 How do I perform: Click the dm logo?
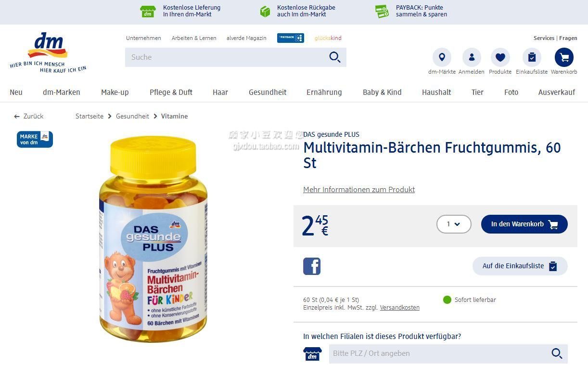tap(48, 52)
